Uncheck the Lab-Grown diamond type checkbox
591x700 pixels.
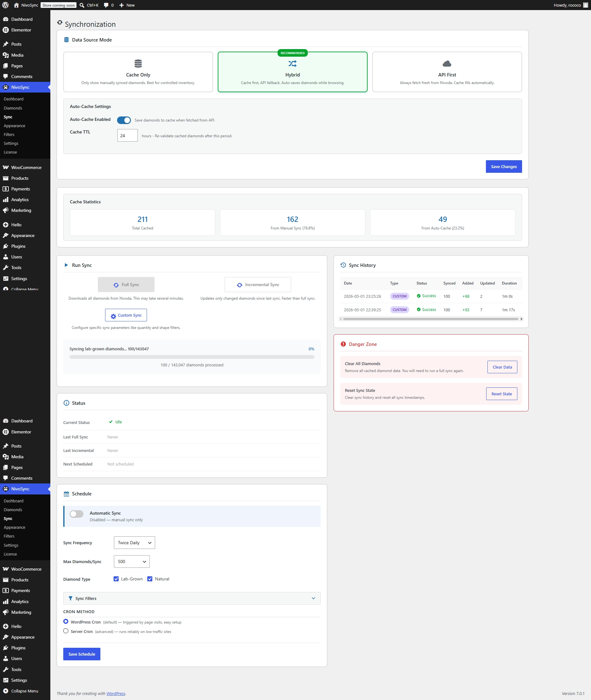click(116, 579)
